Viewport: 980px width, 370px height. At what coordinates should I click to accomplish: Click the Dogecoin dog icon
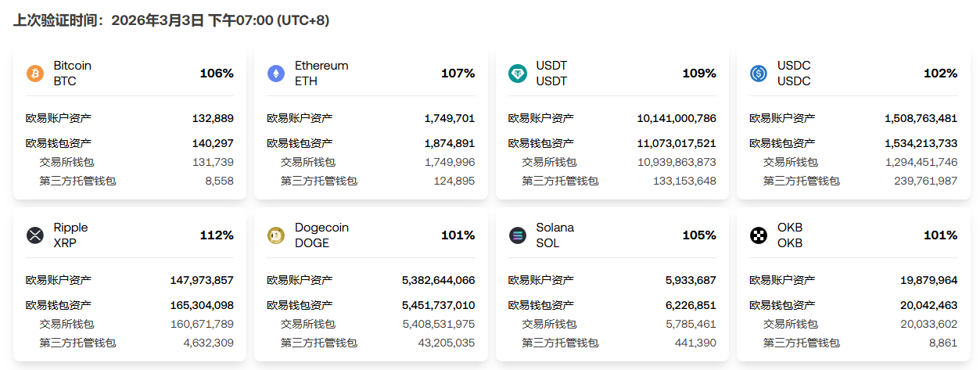point(277,235)
